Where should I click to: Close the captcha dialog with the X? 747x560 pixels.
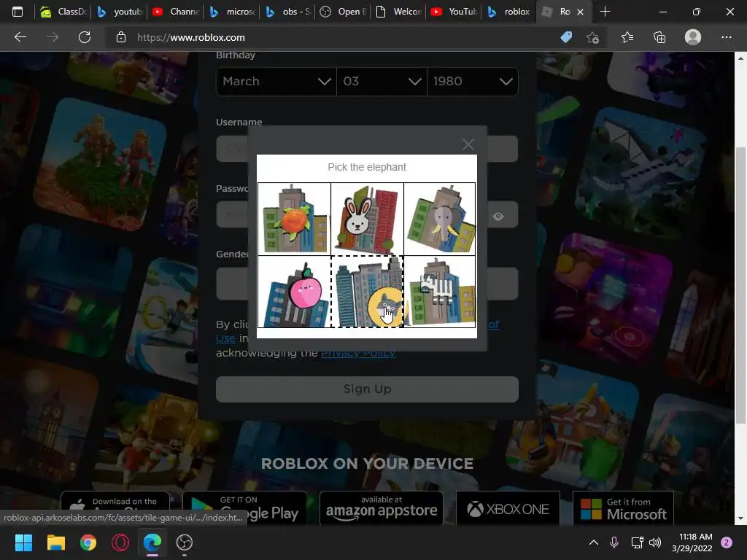point(468,144)
